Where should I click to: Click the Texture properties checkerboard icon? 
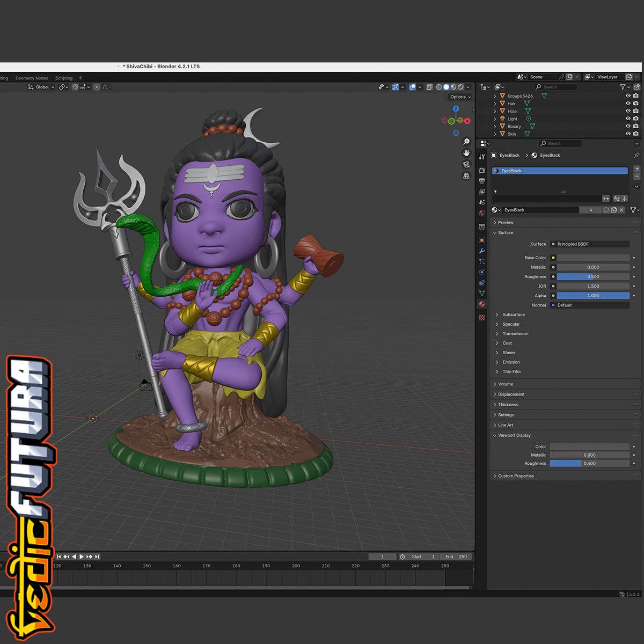(x=482, y=318)
